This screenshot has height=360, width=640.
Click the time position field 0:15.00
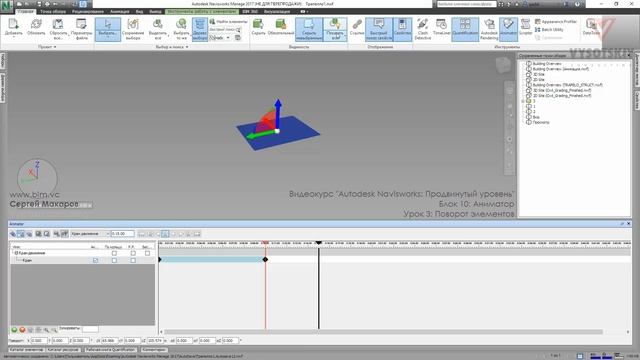(x=122, y=234)
